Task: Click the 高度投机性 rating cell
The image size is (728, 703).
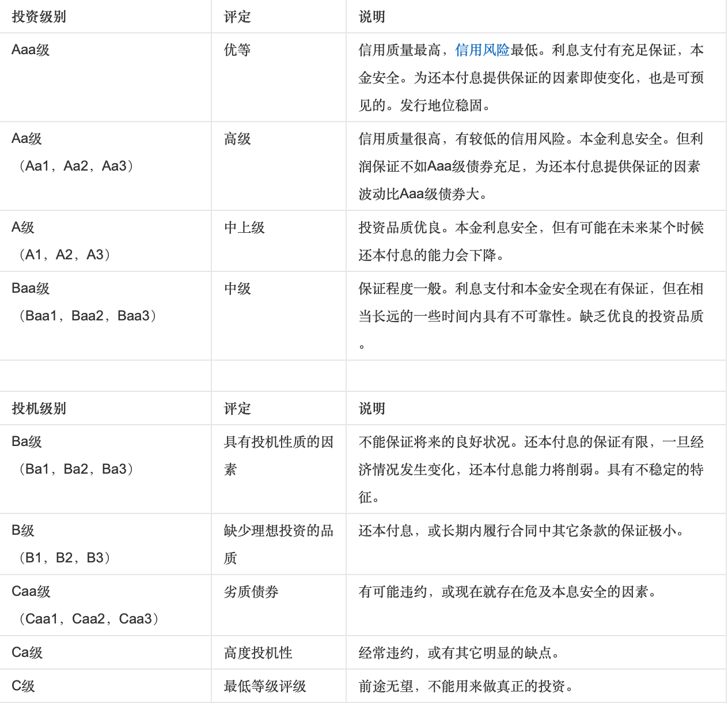Action: tap(258, 653)
